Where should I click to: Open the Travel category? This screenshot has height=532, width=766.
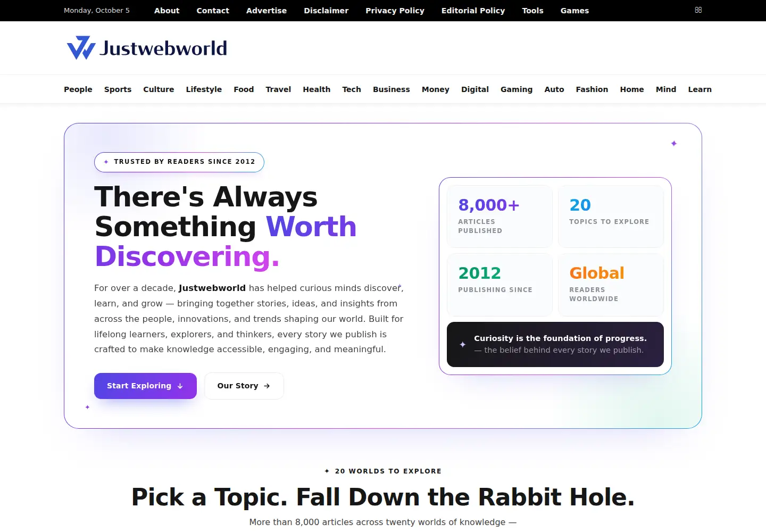278,89
